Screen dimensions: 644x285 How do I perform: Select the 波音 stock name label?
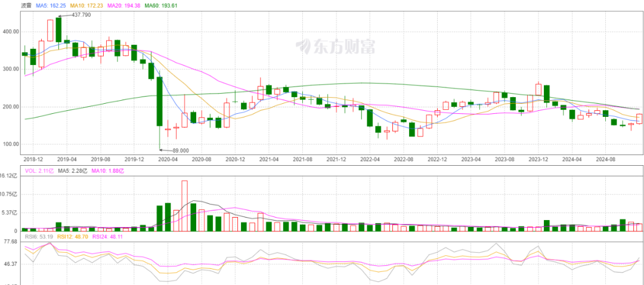(26, 5)
